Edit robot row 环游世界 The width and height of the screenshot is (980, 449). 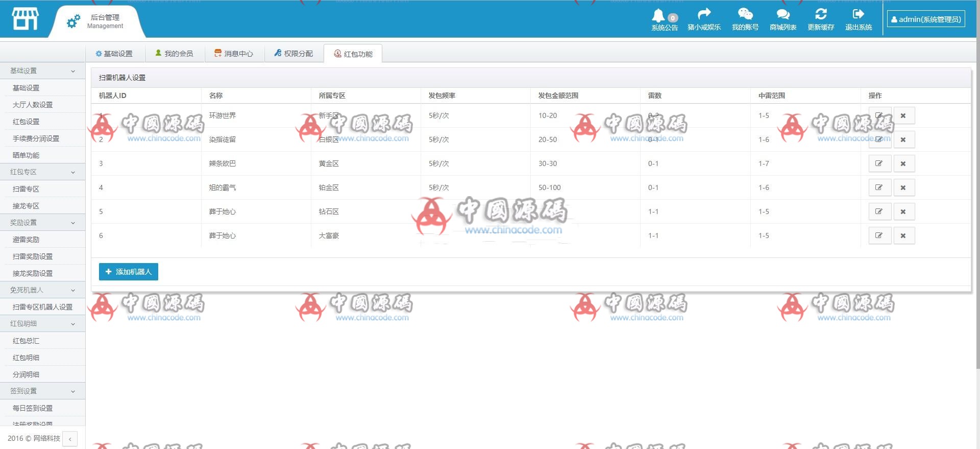click(x=879, y=115)
